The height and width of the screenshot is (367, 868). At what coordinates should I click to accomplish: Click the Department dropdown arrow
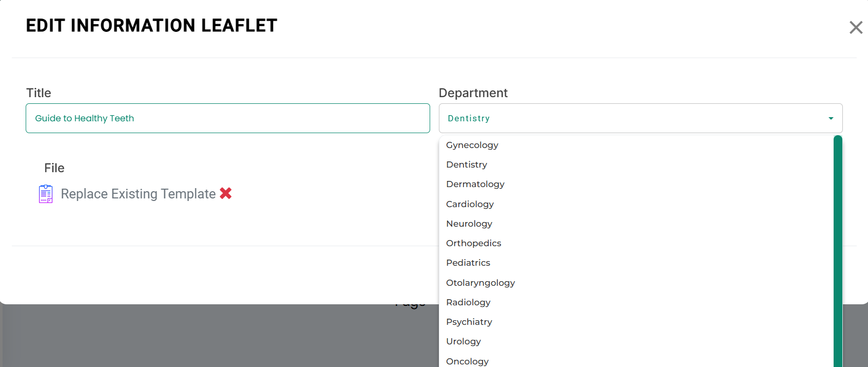pyautogui.click(x=831, y=118)
